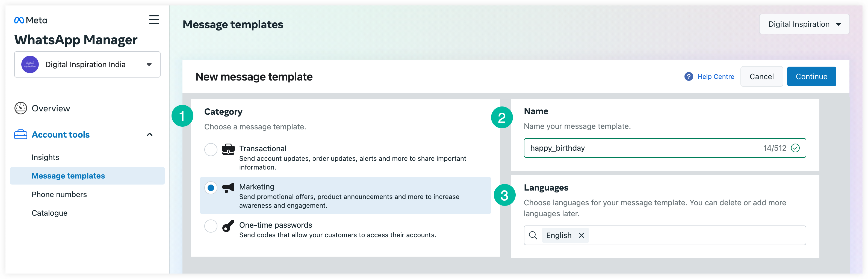Image resolution: width=868 pixels, height=279 pixels.
Task: Click the WhatsApp Manager title
Action: [x=76, y=40]
